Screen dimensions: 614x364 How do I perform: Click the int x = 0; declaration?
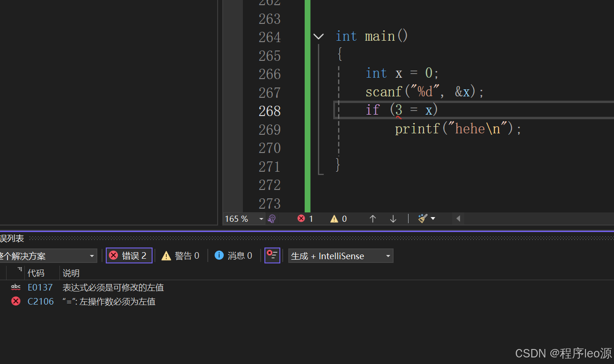click(402, 73)
